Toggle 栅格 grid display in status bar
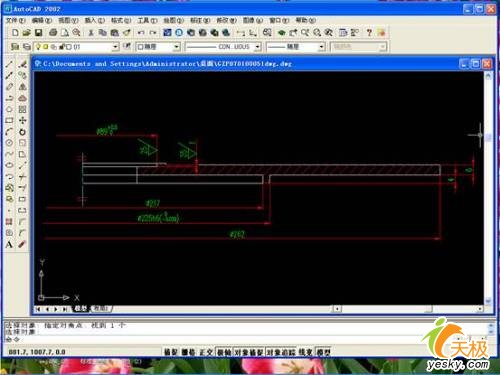500x375 pixels. tap(189, 352)
